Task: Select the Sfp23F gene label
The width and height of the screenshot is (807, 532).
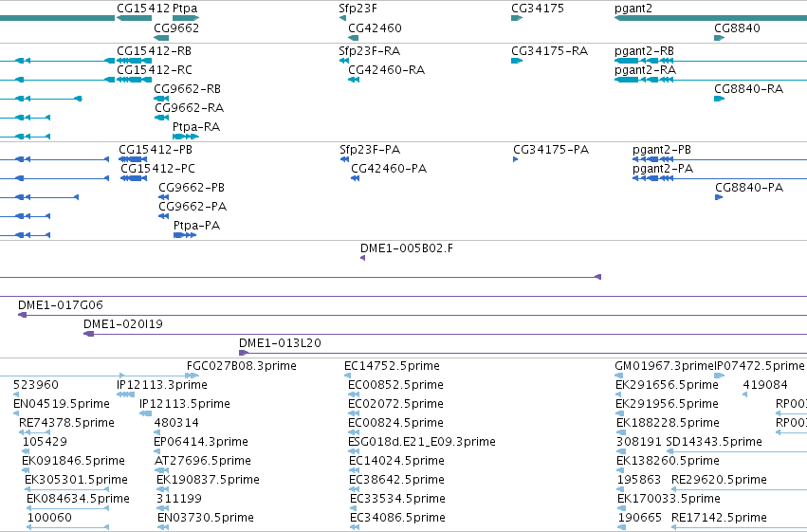Action: [x=358, y=9]
